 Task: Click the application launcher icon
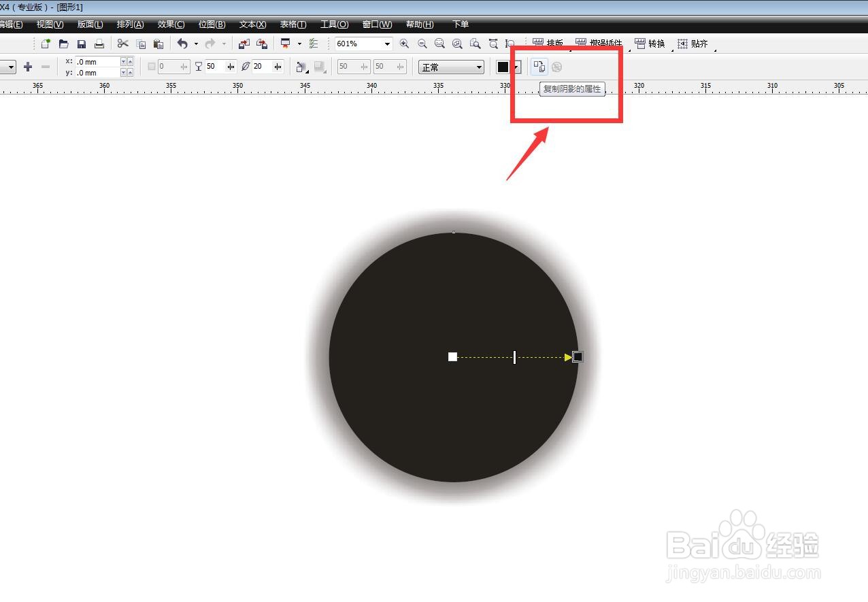[x=286, y=44]
